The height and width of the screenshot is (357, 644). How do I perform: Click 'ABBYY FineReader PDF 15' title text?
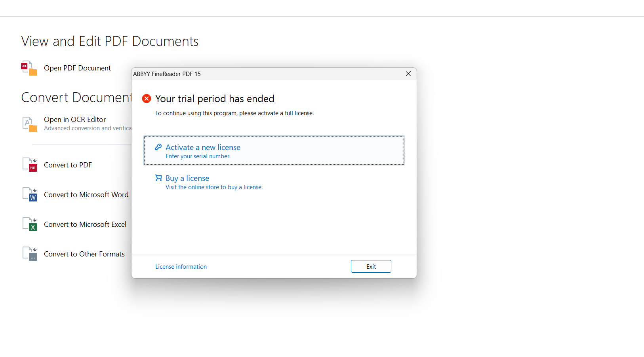(167, 74)
